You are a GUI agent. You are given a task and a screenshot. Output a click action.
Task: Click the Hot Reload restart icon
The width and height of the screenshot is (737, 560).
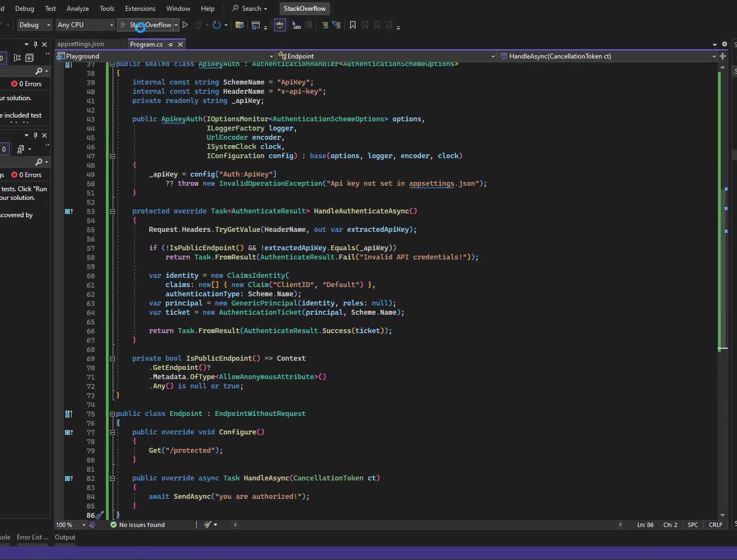pos(216,25)
